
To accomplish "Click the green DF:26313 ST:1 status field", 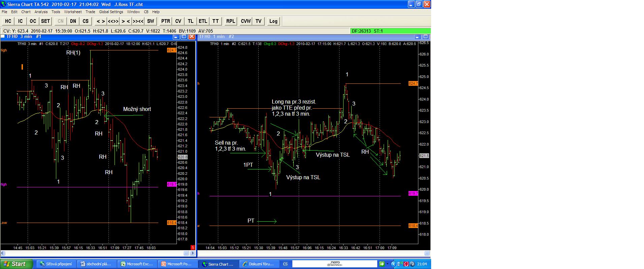I will click(x=390, y=31).
